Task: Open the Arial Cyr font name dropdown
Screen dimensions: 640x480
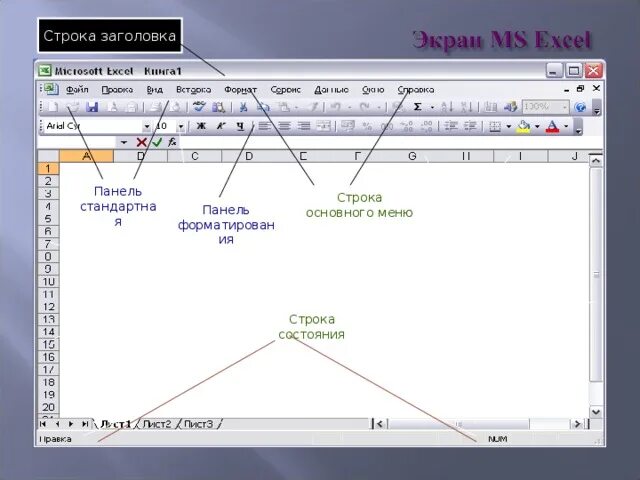Action: (x=146, y=127)
